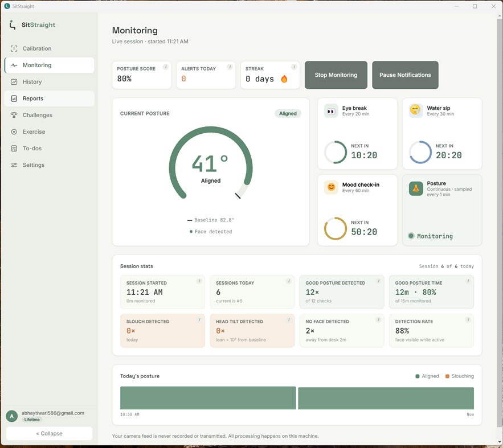Click the Water sip countdown ring
The image size is (503, 448).
coord(420,152)
